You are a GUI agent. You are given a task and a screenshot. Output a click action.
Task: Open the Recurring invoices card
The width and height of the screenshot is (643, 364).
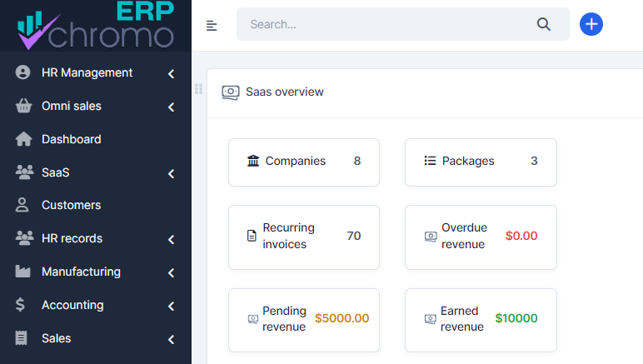pyautogui.click(x=303, y=237)
